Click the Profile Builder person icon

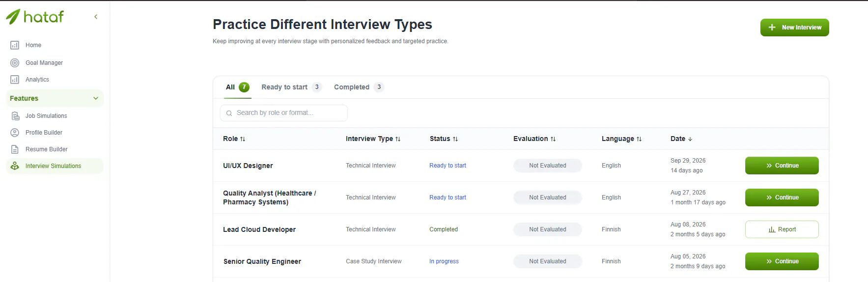(x=15, y=133)
